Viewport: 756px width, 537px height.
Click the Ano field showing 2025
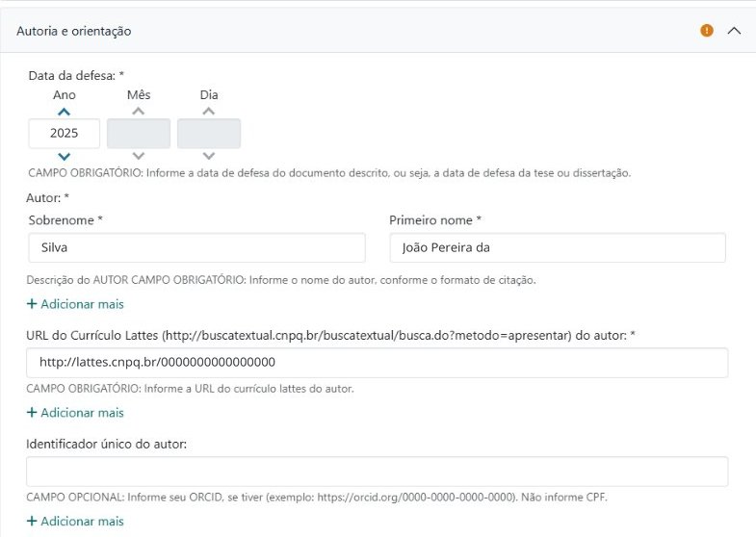(65, 134)
